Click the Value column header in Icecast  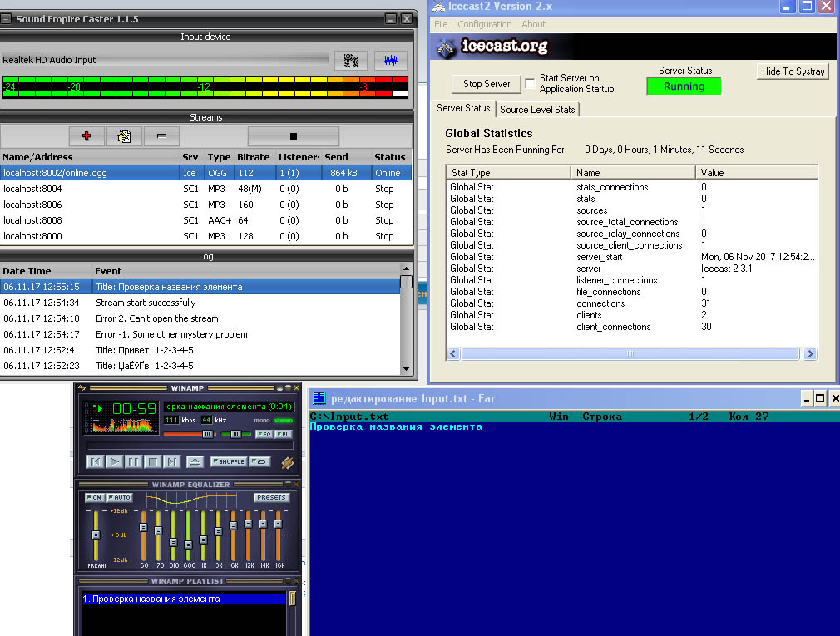[x=756, y=172]
